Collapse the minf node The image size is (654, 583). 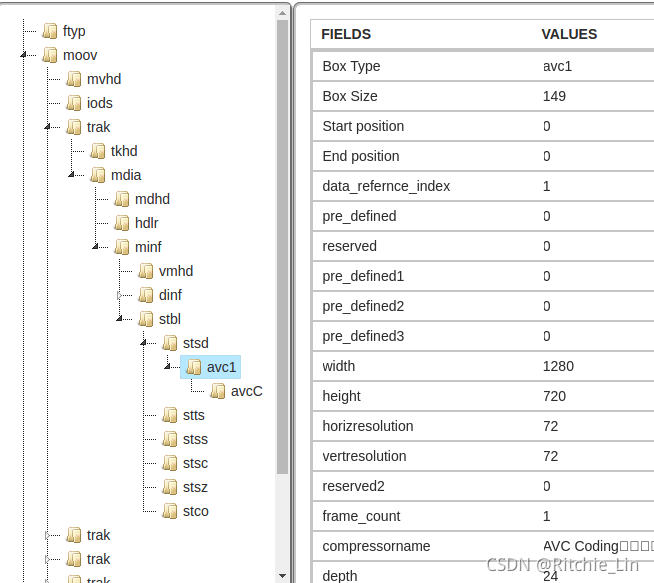pyautogui.click(x=95, y=247)
